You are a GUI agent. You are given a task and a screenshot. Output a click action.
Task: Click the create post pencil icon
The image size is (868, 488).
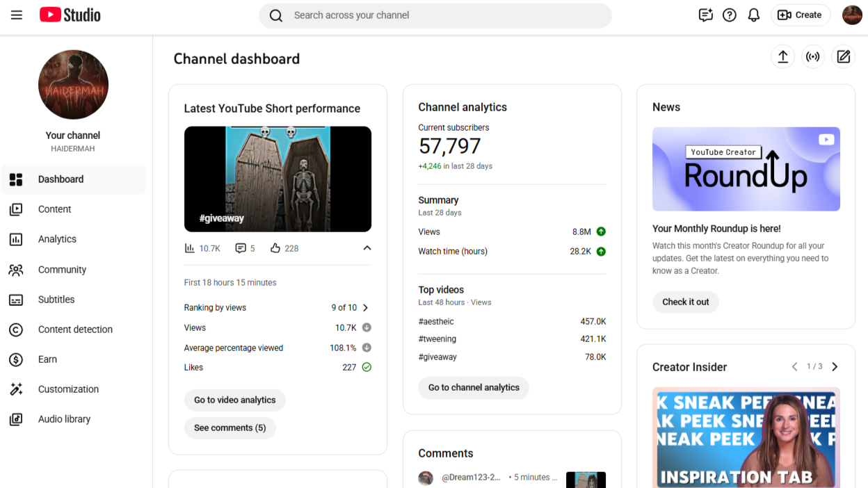coord(843,57)
